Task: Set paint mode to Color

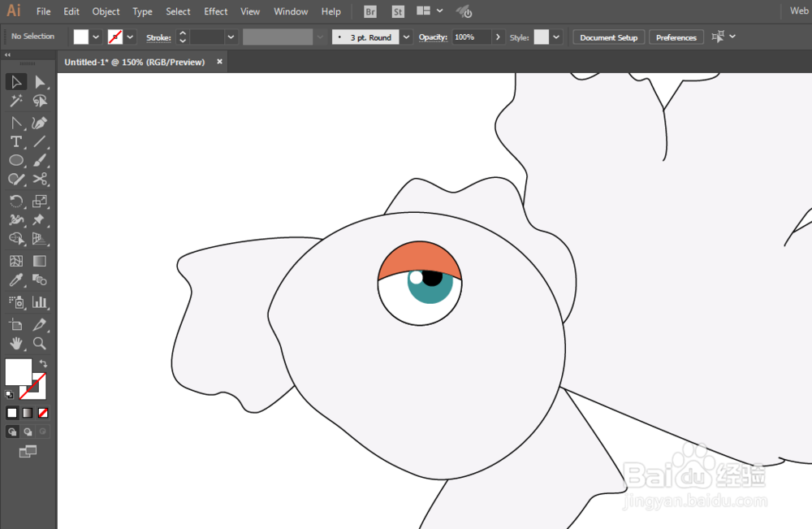Action: coord(12,413)
